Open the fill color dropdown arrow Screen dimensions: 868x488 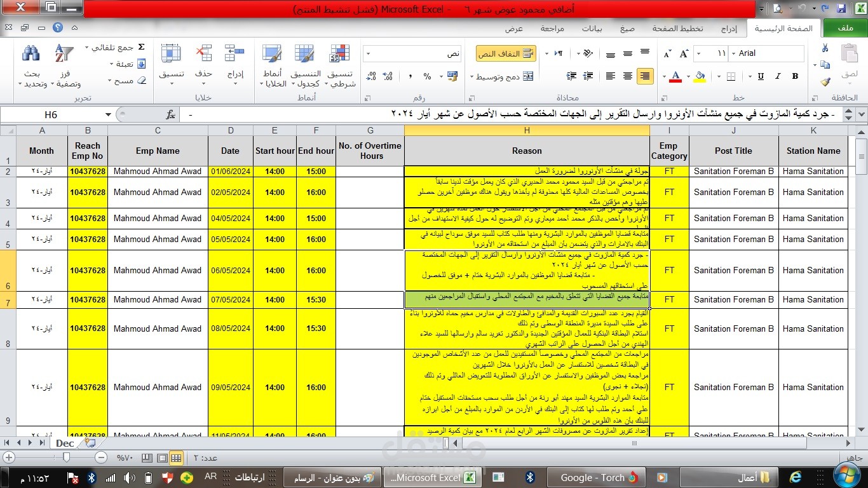[689, 76]
